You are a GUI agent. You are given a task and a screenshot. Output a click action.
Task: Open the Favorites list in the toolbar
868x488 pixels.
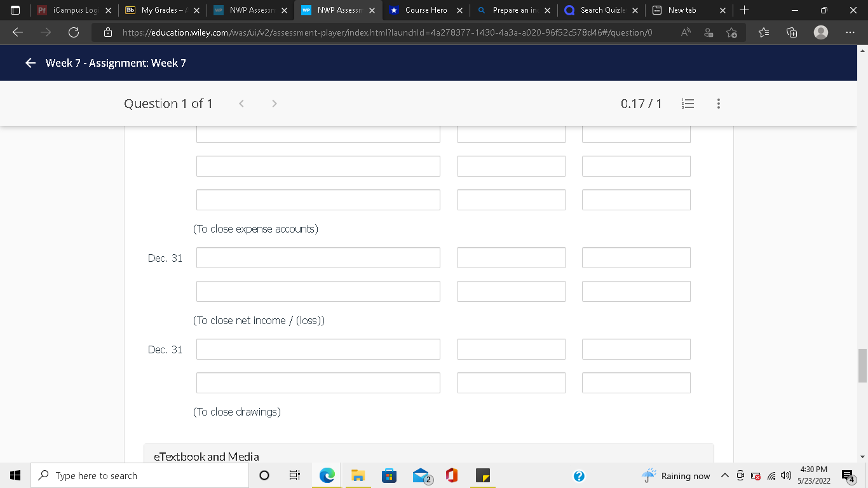(x=764, y=32)
